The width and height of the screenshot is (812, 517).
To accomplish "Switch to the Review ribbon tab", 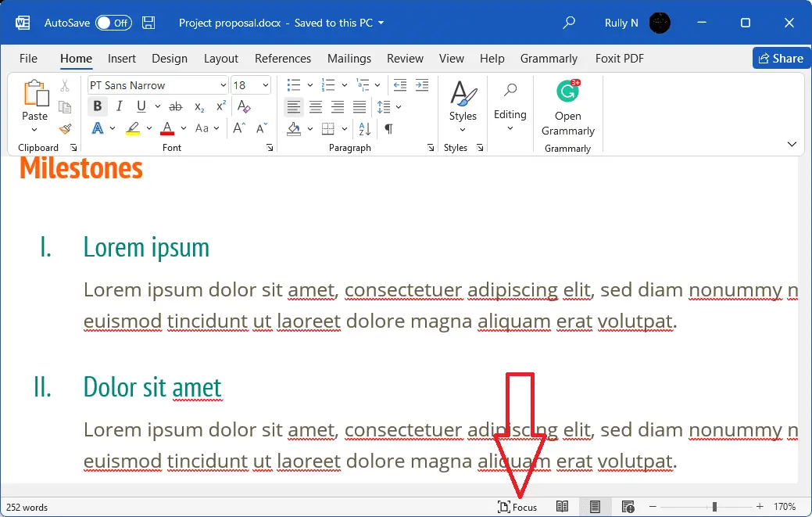I will point(405,58).
